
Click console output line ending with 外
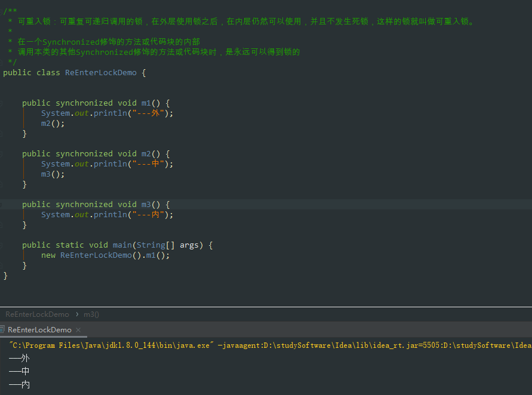tap(19, 358)
